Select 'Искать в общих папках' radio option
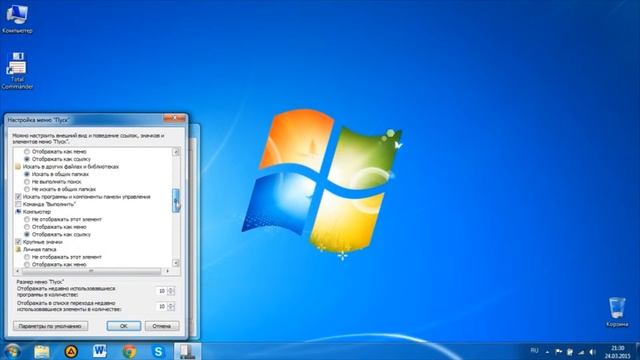The image size is (640, 360). pos(27,174)
